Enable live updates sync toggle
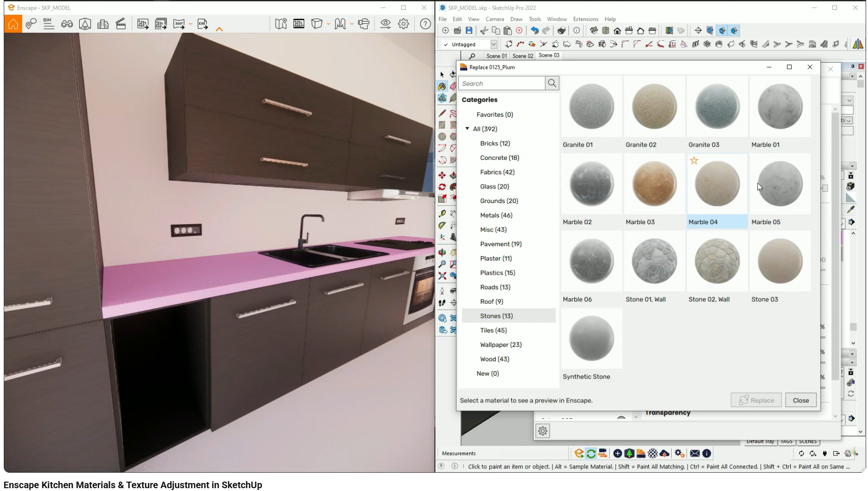This screenshot has height=491, width=868. click(591, 453)
